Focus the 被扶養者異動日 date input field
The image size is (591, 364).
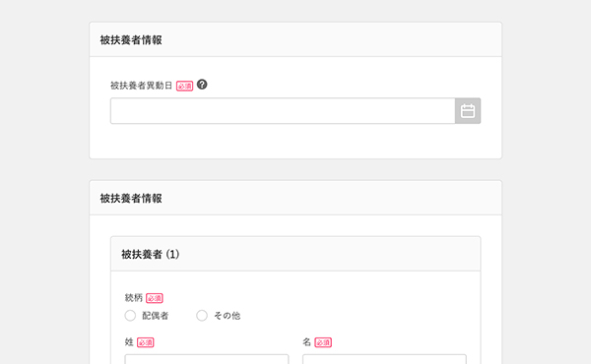click(x=283, y=111)
